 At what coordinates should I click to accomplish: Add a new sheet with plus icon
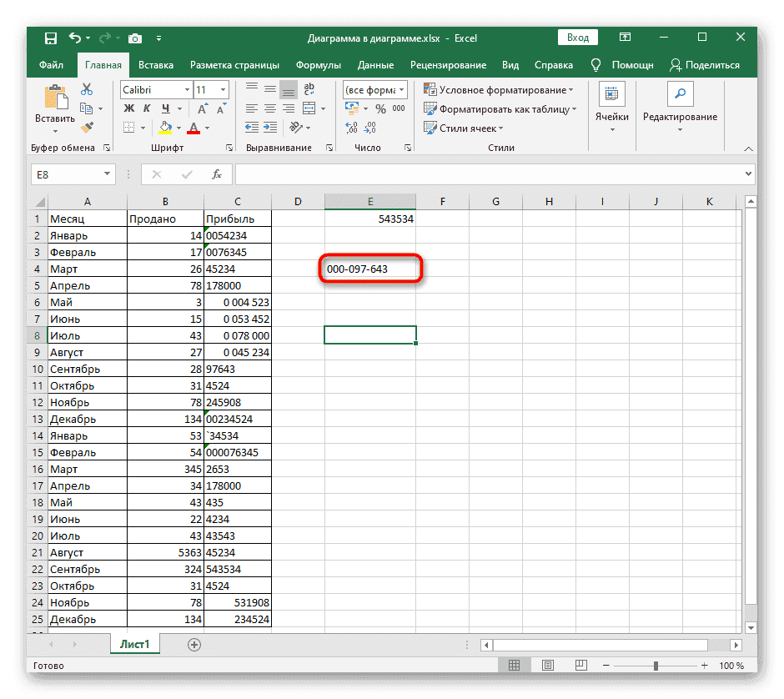pos(194,644)
